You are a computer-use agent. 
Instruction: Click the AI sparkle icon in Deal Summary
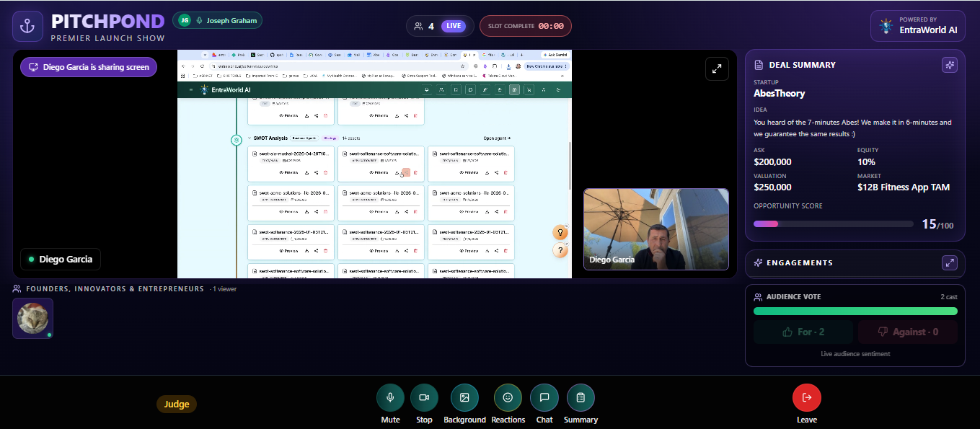(950, 65)
